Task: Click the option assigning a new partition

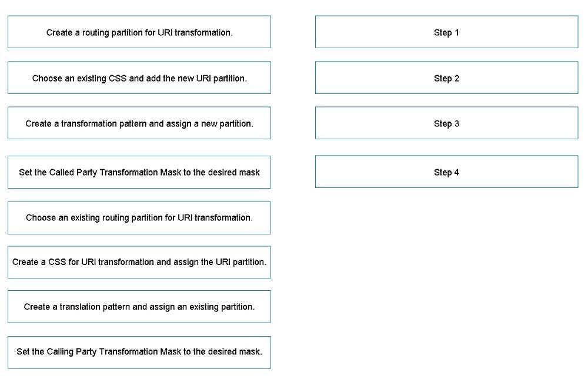Action: [x=139, y=123]
